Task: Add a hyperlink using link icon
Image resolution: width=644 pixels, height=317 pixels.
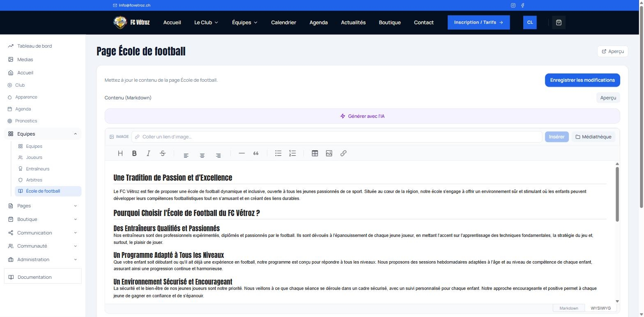Action: (343, 153)
